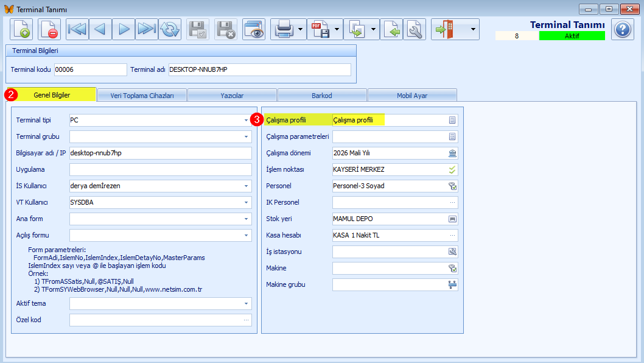Expand the Terminal tipi dropdown
644x363 pixels.
point(246,121)
